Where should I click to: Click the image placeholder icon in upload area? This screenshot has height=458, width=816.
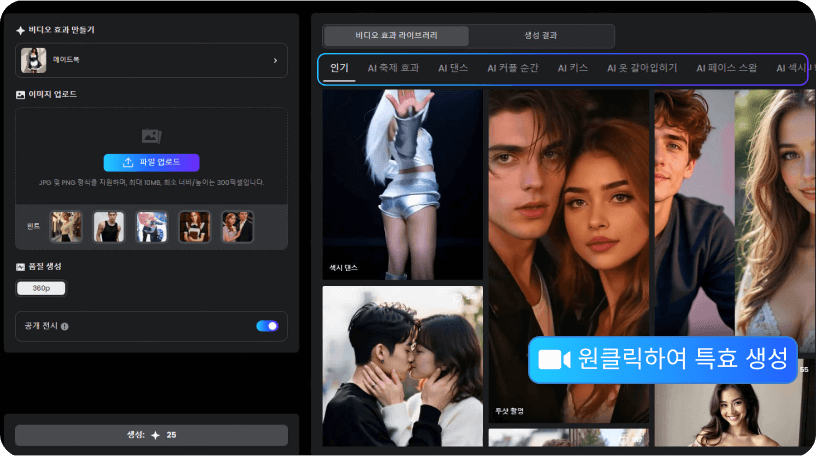151,136
